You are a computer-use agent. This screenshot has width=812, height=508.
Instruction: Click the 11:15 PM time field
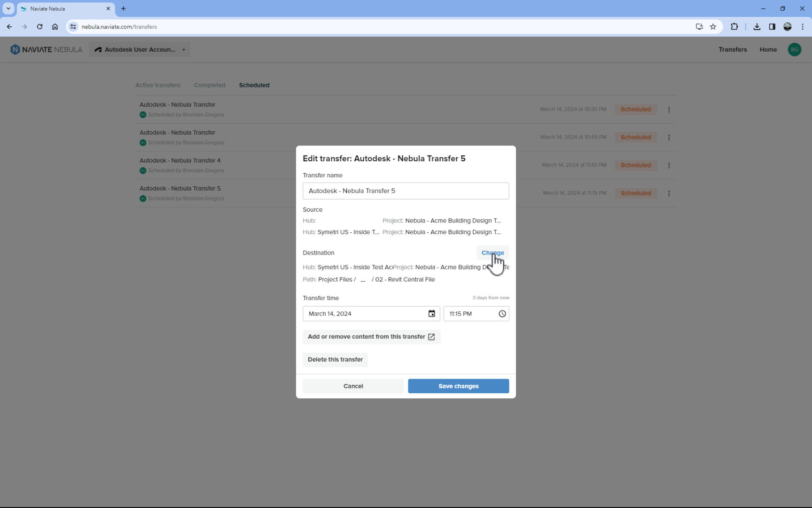476,314
